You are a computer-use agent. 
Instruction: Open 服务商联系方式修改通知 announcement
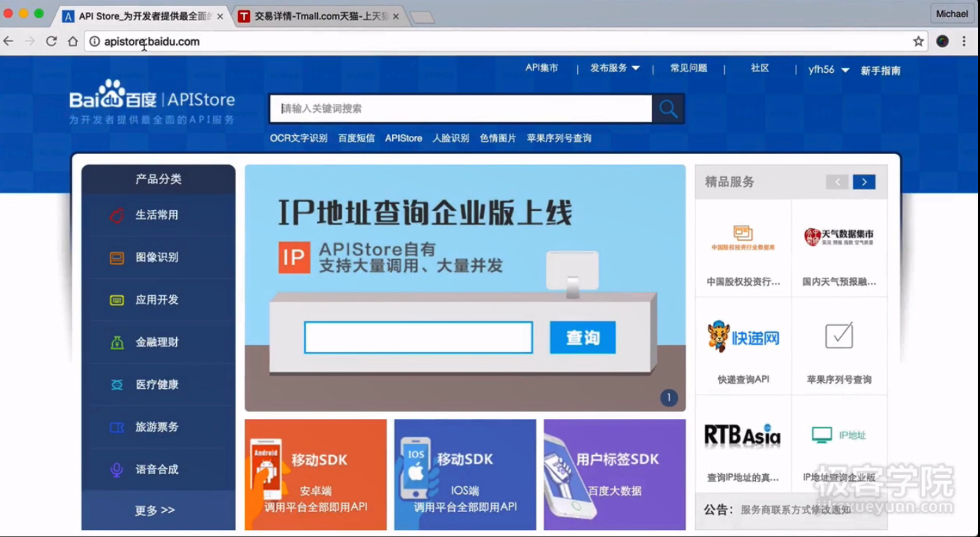796,510
